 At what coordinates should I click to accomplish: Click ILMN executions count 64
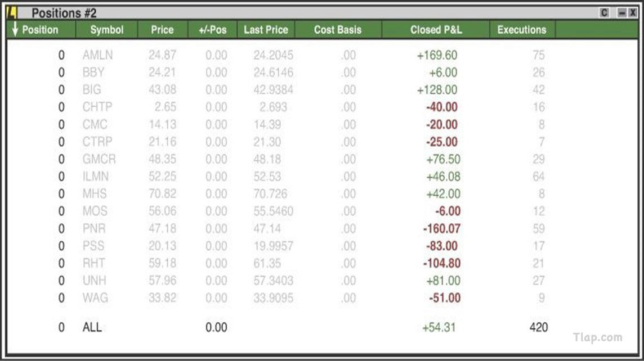[538, 177]
